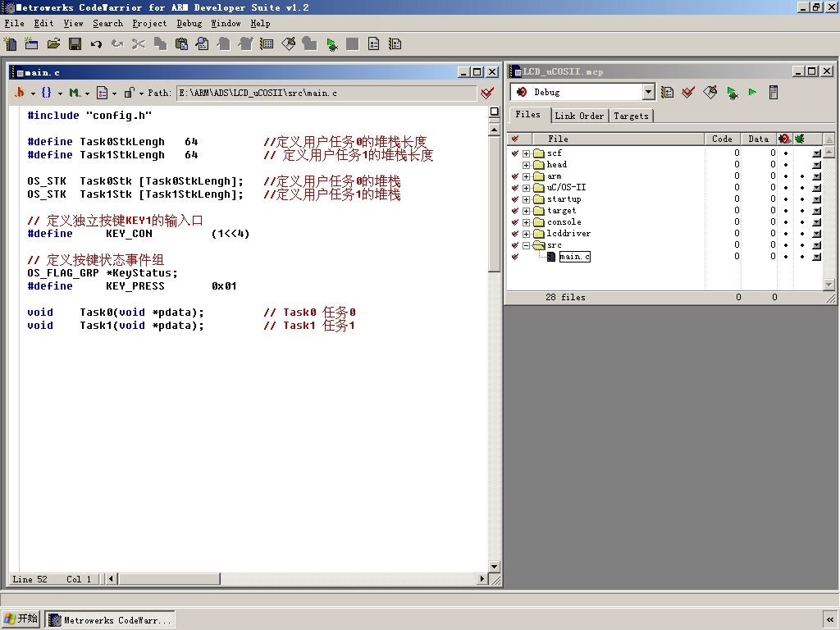The width and height of the screenshot is (840, 630).
Task: Click Debug icon in project window toolbar
Action: (x=732, y=92)
